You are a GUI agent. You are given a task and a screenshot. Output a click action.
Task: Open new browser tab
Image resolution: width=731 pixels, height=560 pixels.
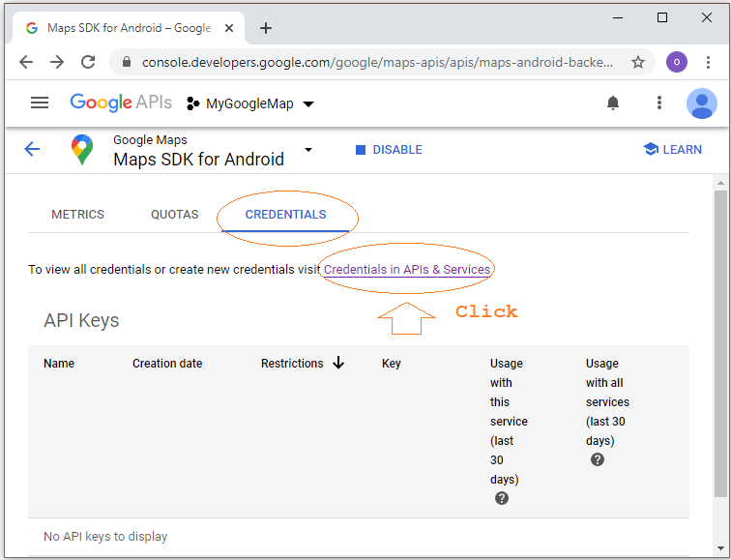point(266,28)
